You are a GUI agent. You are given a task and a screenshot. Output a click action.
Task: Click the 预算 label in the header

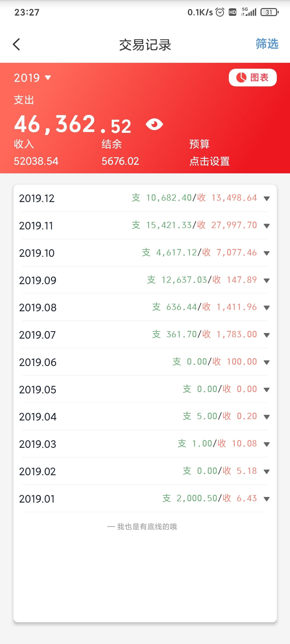coord(200,144)
